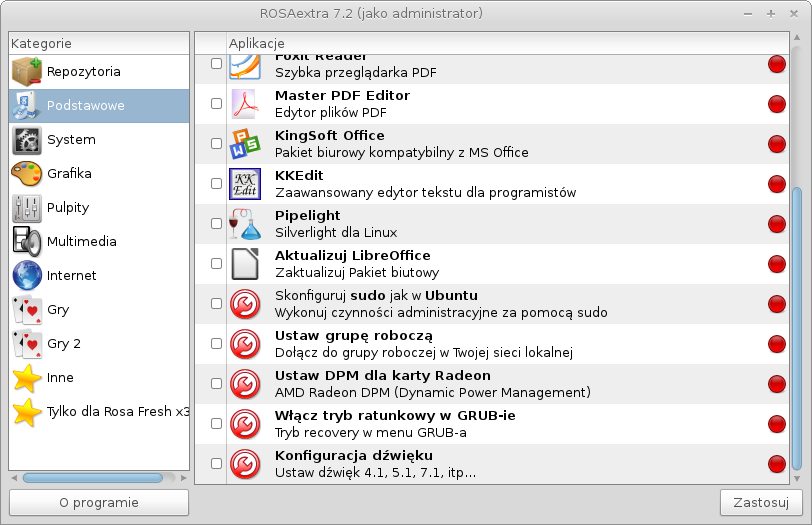Click the wrench icon for Radeon DPM
The width and height of the screenshot is (812, 525).
coord(245,384)
